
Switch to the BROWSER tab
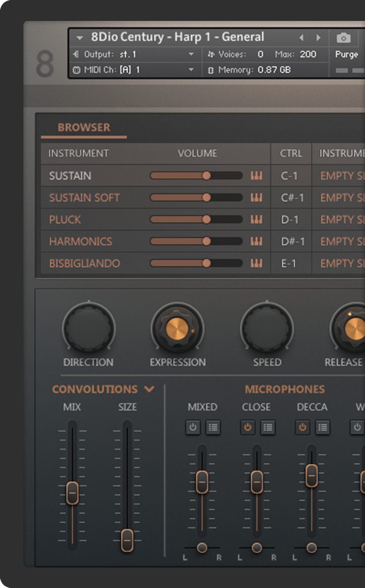click(84, 128)
